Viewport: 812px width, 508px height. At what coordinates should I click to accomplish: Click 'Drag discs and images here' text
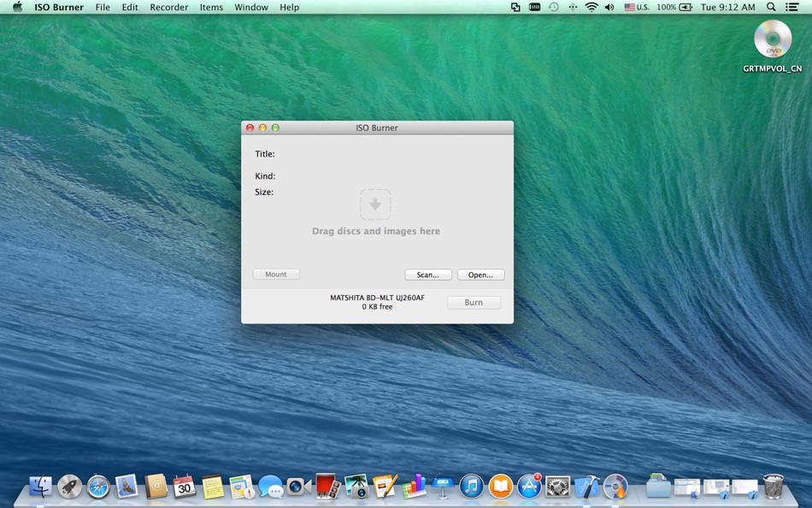[376, 231]
